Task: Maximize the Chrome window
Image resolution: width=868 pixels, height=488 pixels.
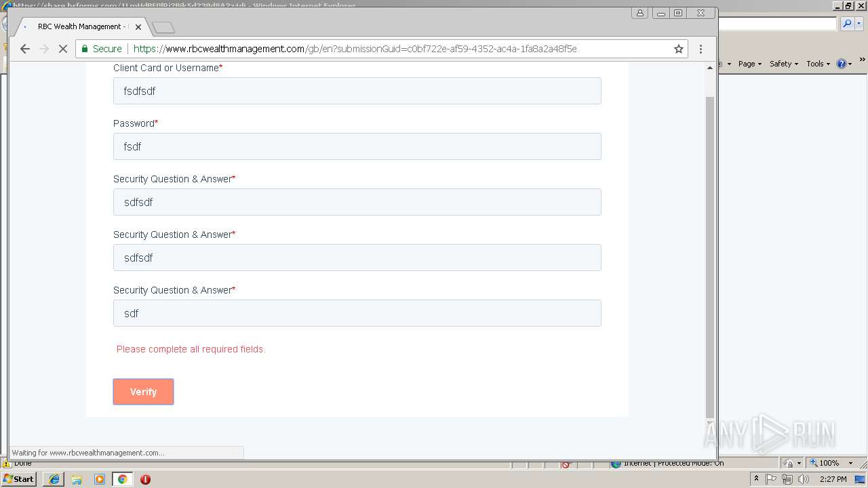Action: 678,13
